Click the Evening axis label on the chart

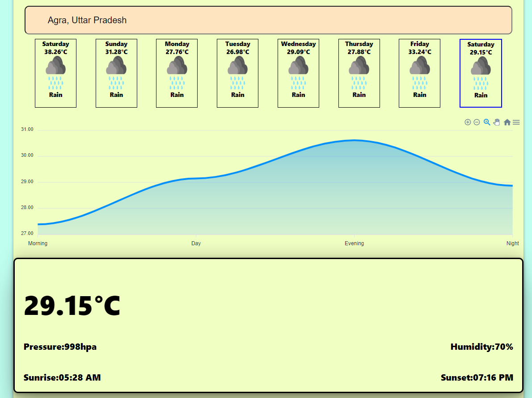pos(355,243)
